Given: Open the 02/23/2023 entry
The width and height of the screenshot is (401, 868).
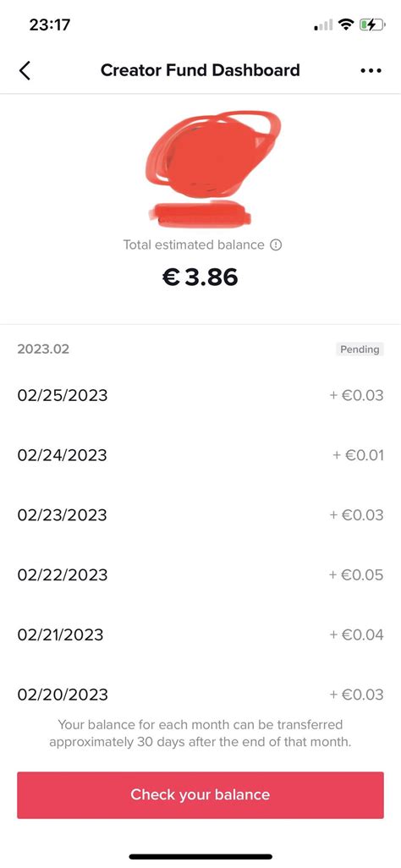Looking at the screenshot, I should [x=200, y=515].
